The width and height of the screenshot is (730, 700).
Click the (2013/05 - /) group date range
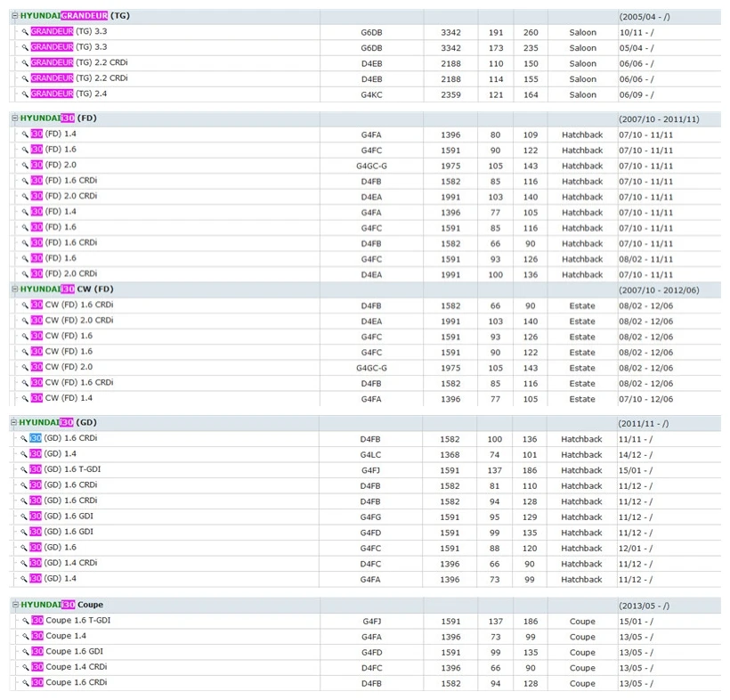pyautogui.click(x=645, y=606)
